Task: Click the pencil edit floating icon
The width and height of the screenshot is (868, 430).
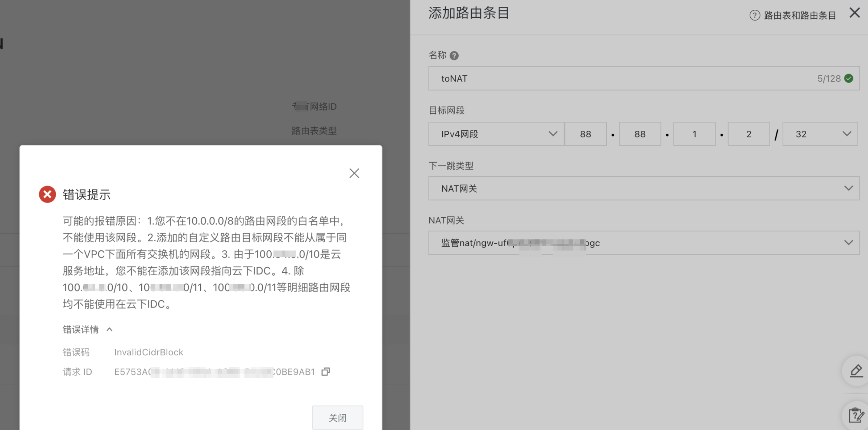Action: click(856, 371)
